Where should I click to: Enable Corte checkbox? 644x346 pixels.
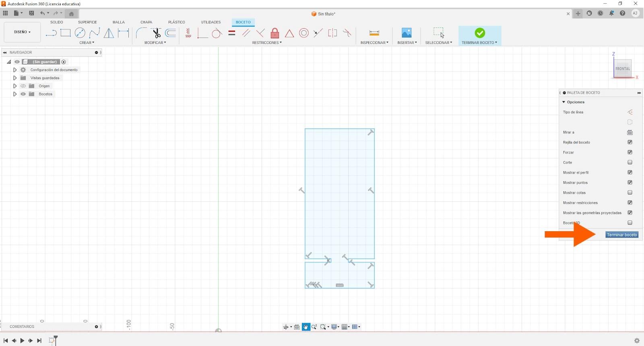[630, 162]
